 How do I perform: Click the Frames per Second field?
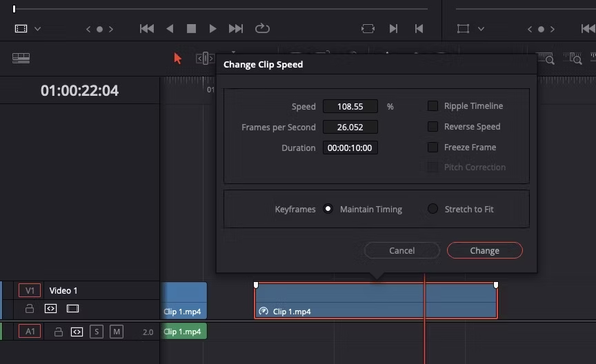[x=350, y=127]
